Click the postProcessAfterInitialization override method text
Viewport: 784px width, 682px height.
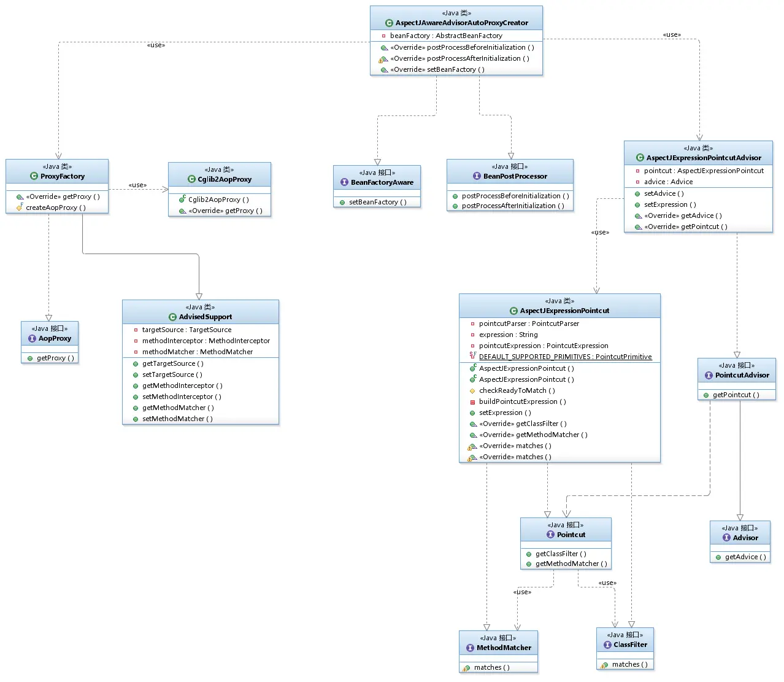(459, 58)
